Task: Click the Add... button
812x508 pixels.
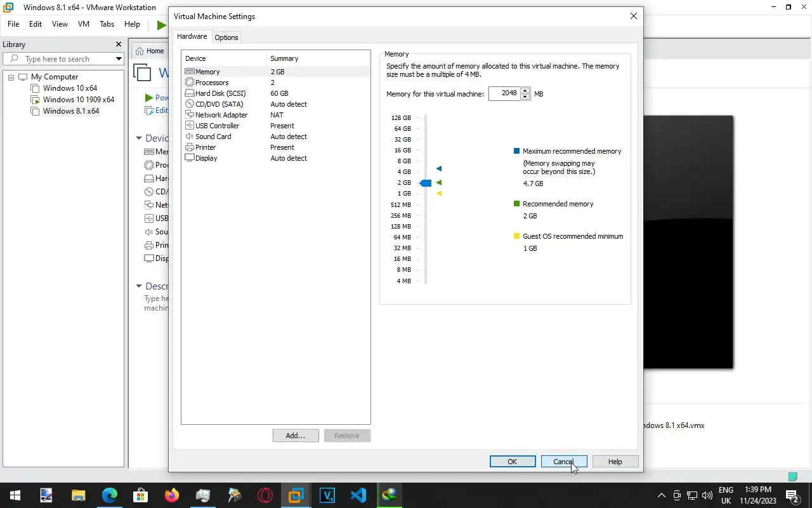Action: click(296, 436)
